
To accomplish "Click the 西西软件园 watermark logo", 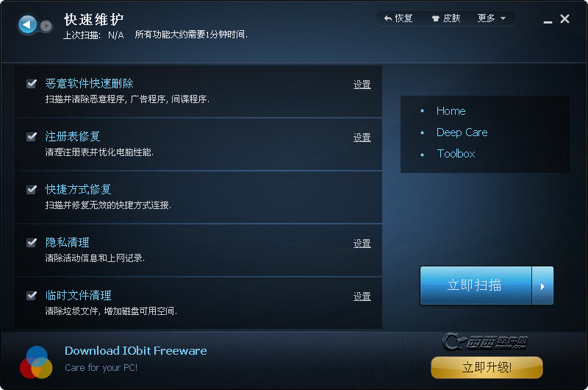I will [485, 341].
